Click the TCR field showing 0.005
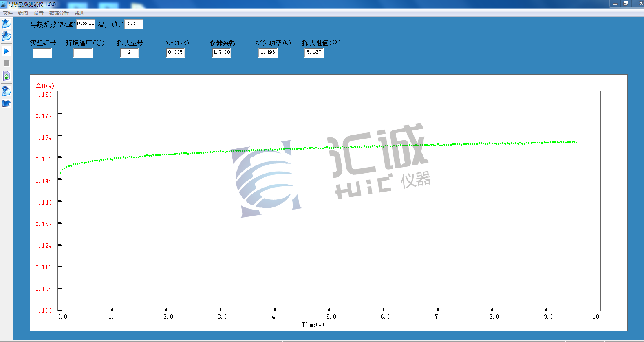The width and height of the screenshot is (644, 342). [x=175, y=53]
